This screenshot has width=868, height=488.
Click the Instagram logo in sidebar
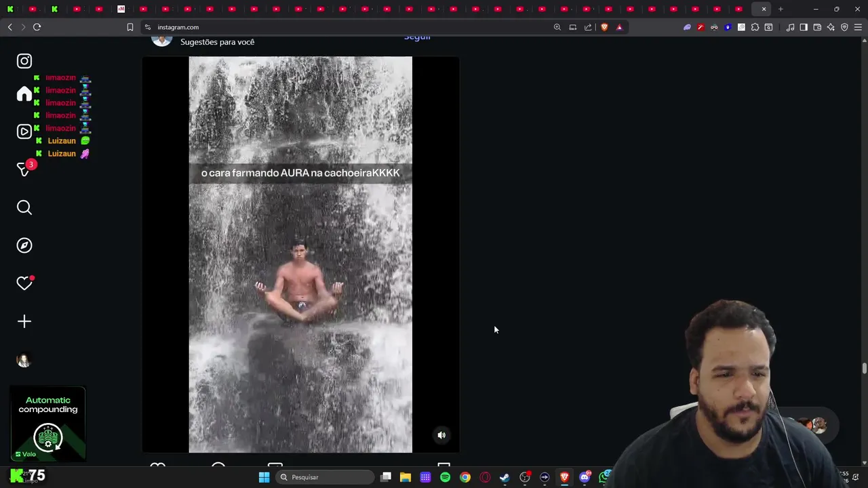point(24,61)
